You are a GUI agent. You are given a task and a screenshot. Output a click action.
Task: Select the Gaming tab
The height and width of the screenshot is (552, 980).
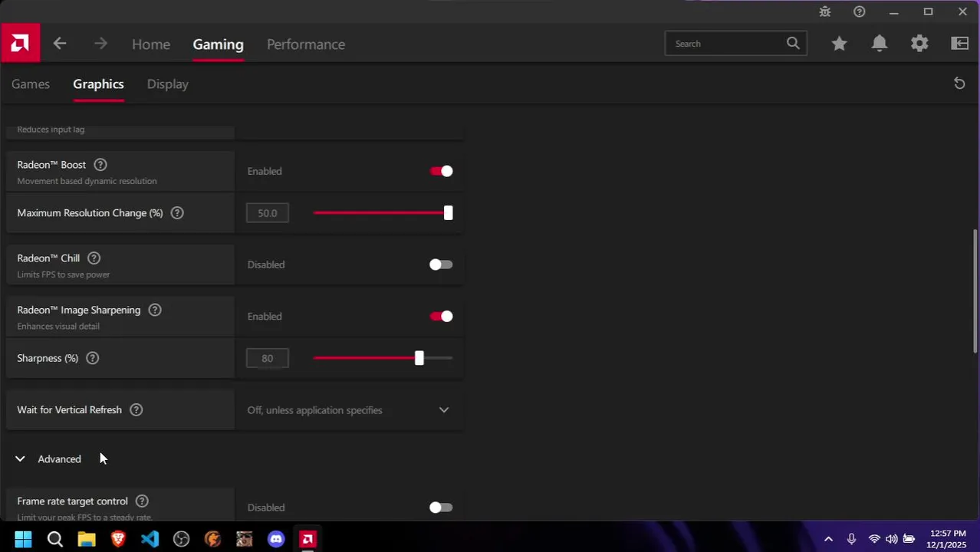point(218,44)
